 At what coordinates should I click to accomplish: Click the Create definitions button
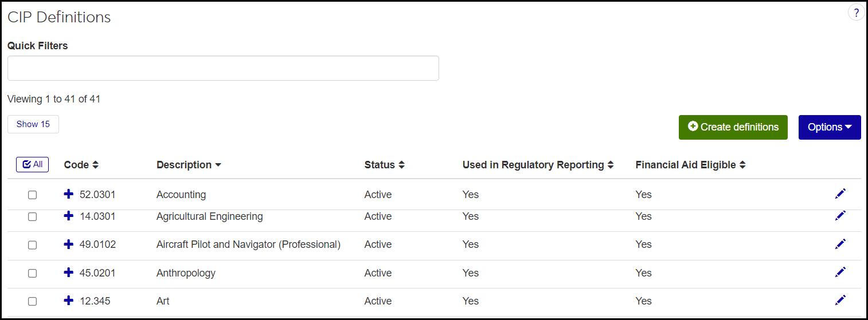point(733,127)
